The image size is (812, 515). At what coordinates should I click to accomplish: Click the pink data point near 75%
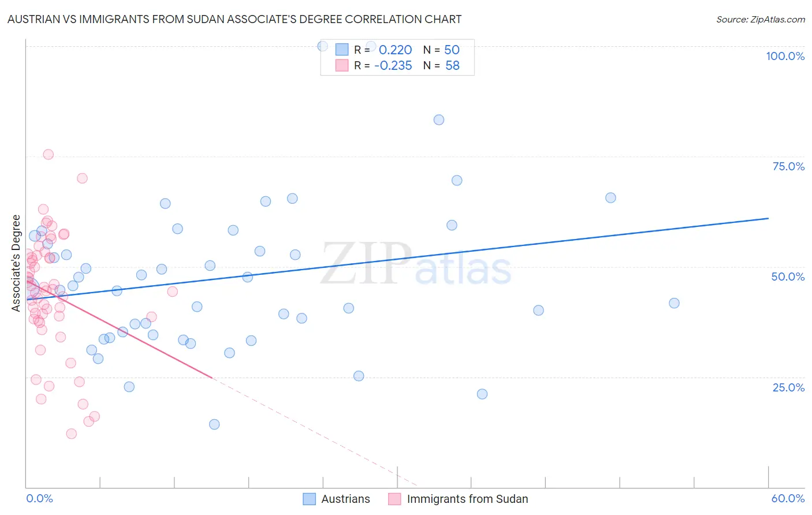[x=49, y=154]
